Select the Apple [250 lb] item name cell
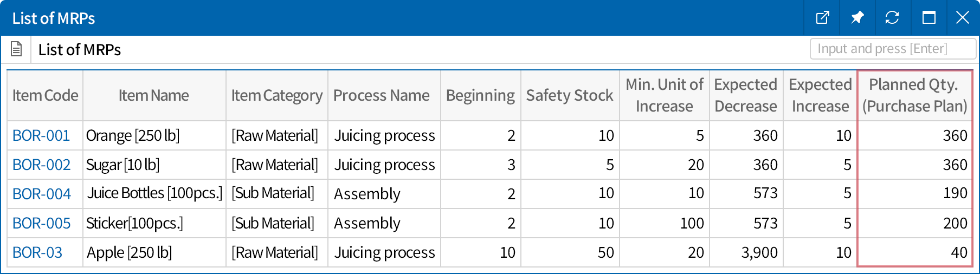 pyautogui.click(x=130, y=252)
